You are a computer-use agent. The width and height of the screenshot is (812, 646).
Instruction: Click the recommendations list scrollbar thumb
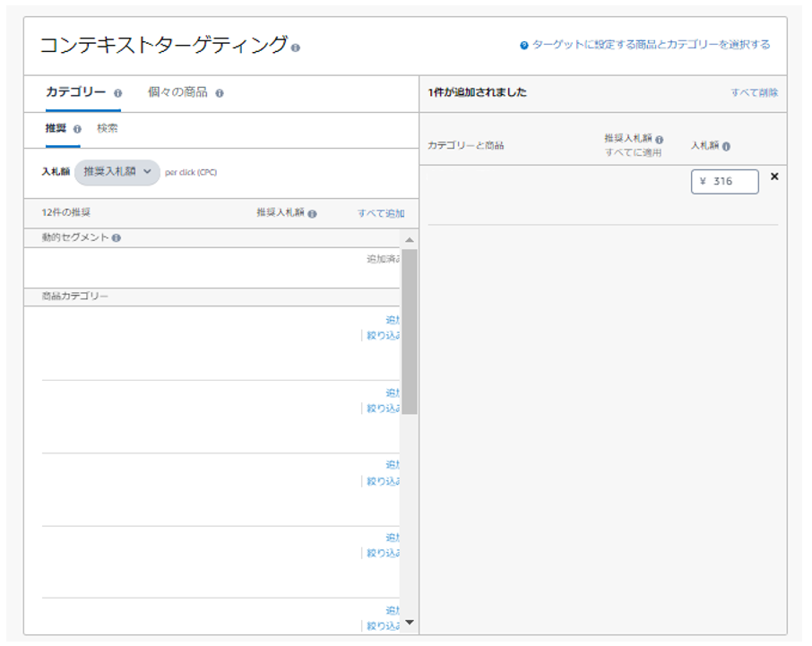pos(410,332)
